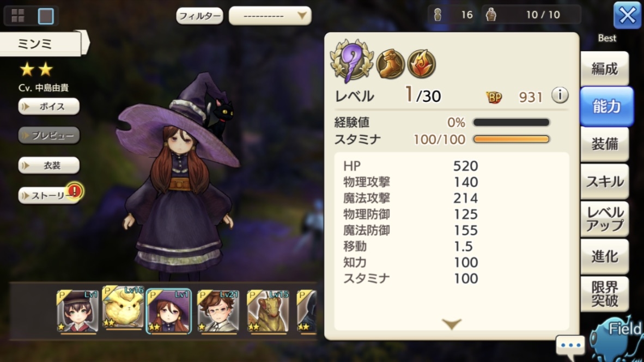Go to the スキル tab
Screen dimensions: 644x362
(x=604, y=181)
